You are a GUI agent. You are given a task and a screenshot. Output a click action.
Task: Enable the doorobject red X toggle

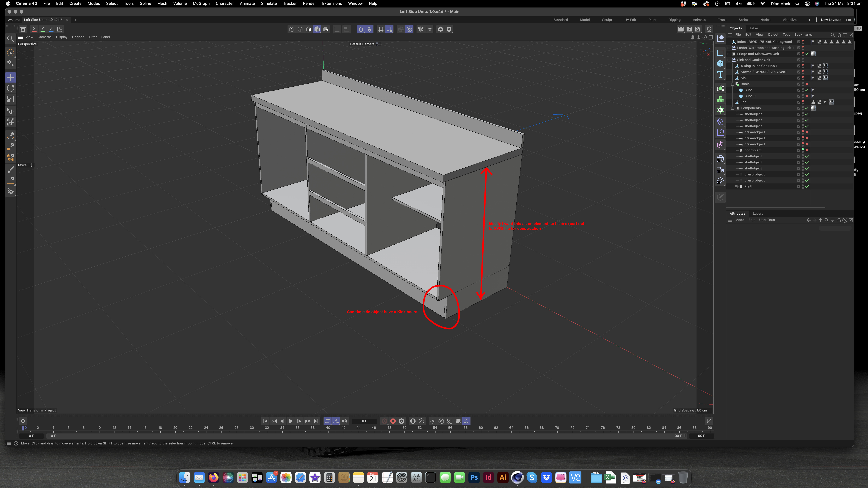[x=807, y=150]
